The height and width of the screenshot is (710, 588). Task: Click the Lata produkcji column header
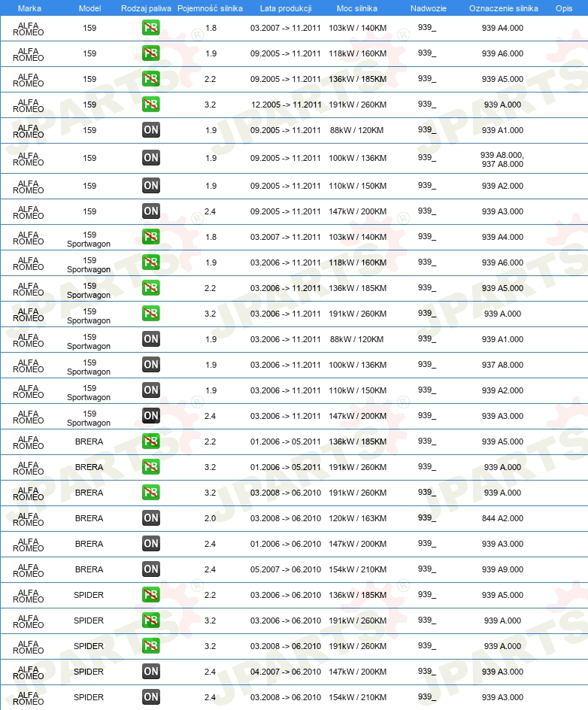pyautogui.click(x=286, y=8)
